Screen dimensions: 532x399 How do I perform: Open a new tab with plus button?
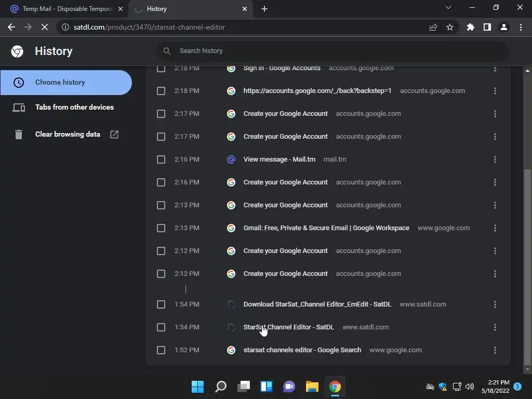point(264,9)
